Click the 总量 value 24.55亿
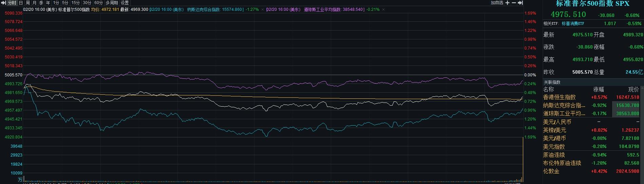The height and width of the screenshot is (184, 644). point(634,72)
